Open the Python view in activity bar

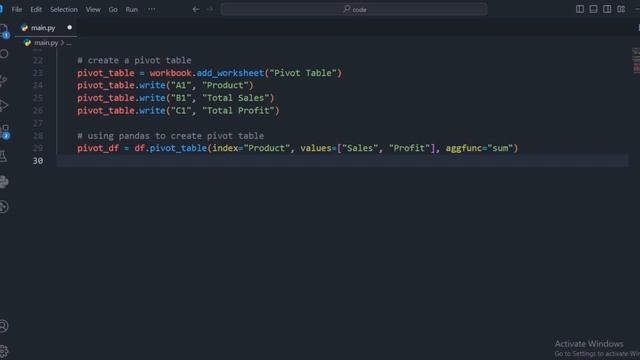pos(4,182)
